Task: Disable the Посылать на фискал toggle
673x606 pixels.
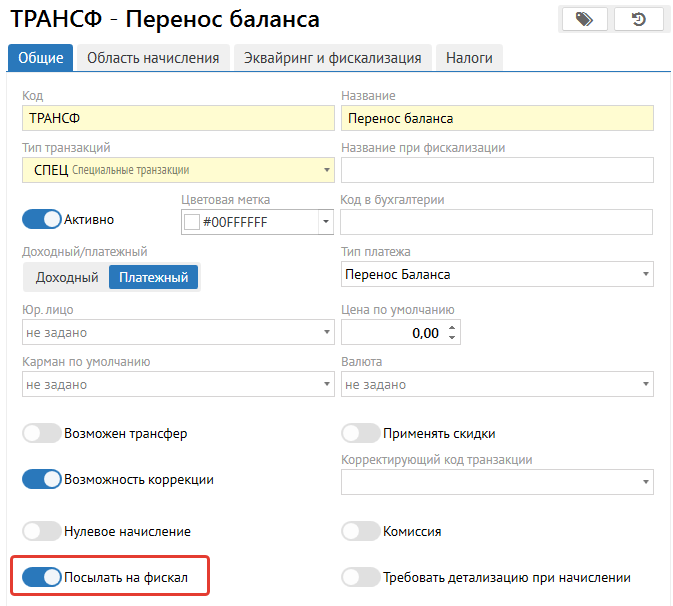Action: pyautogui.click(x=41, y=577)
